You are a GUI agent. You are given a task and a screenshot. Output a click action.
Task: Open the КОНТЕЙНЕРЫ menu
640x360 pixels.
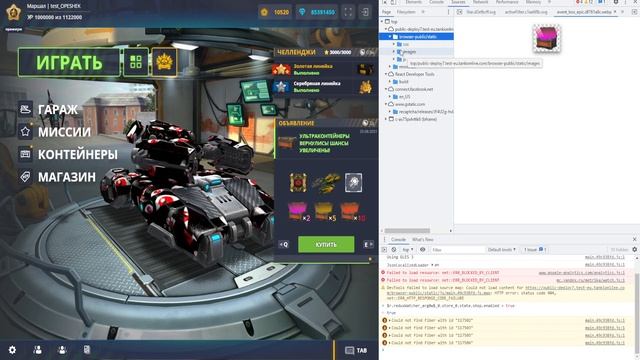coord(78,154)
